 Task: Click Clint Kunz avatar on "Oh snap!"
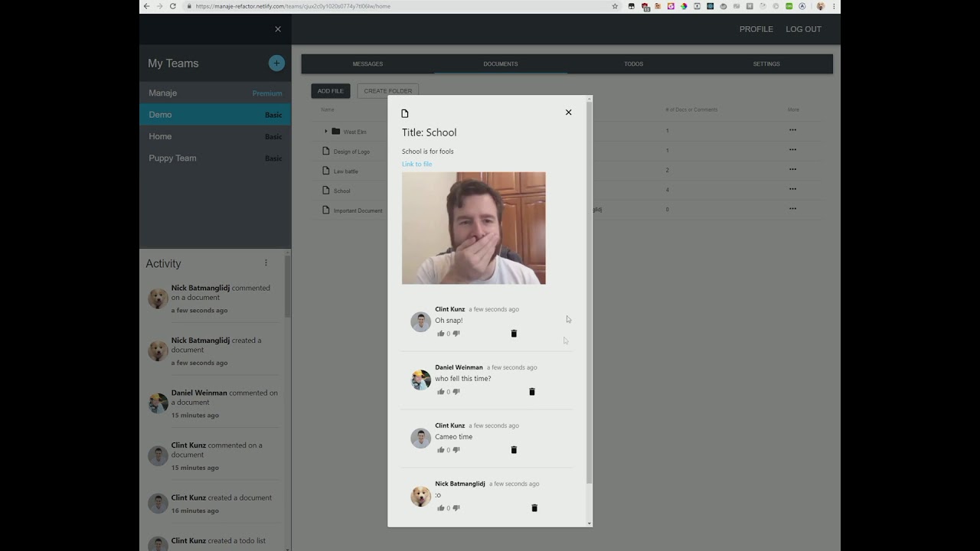tap(420, 321)
